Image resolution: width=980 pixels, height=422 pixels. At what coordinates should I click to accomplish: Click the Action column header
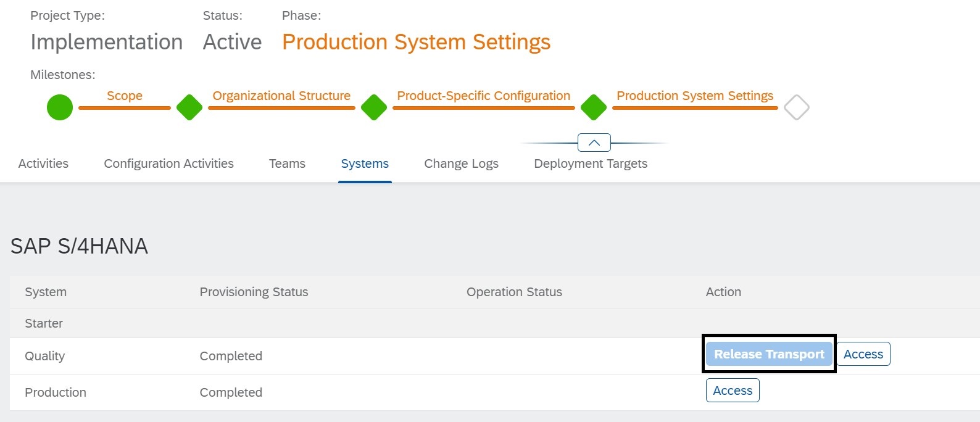[723, 292]
